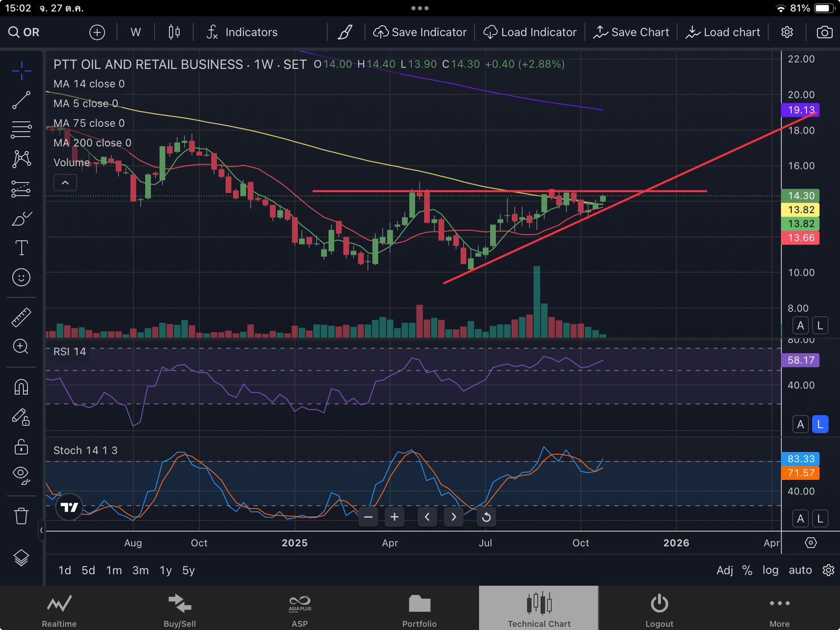The height and width of the screenshot is (630, 840).
Task: Activate the zoom in tool
Action: point(21,346)
